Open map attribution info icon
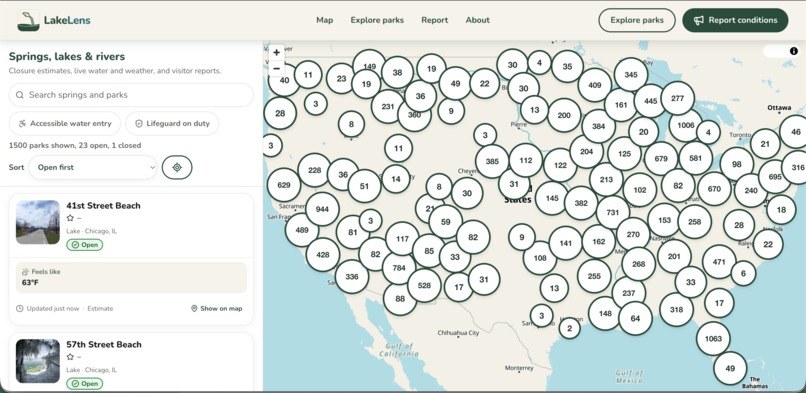The height and width of the screenshot is (393, 806). click(x=794, y=51)
